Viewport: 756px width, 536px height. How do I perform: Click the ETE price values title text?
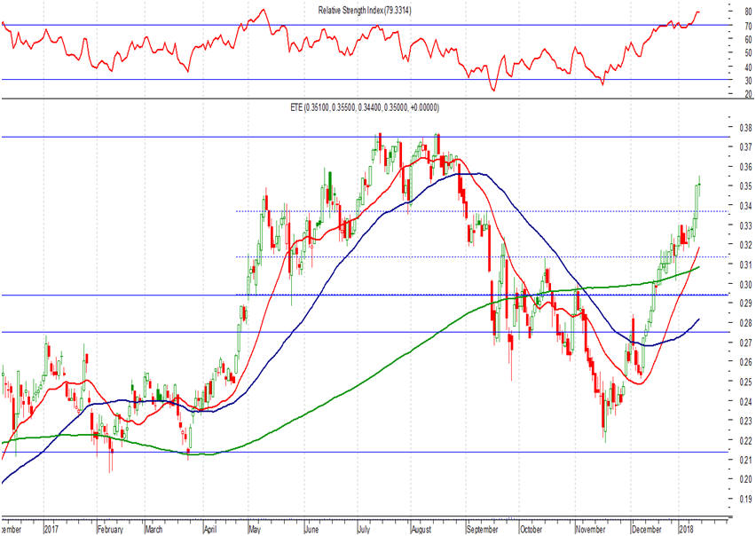click(365, 107)
